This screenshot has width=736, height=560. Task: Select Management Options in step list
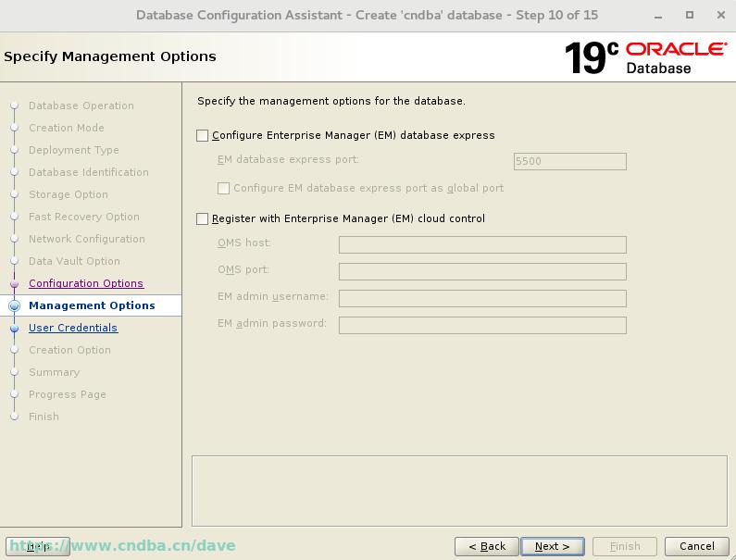(92, 305)
